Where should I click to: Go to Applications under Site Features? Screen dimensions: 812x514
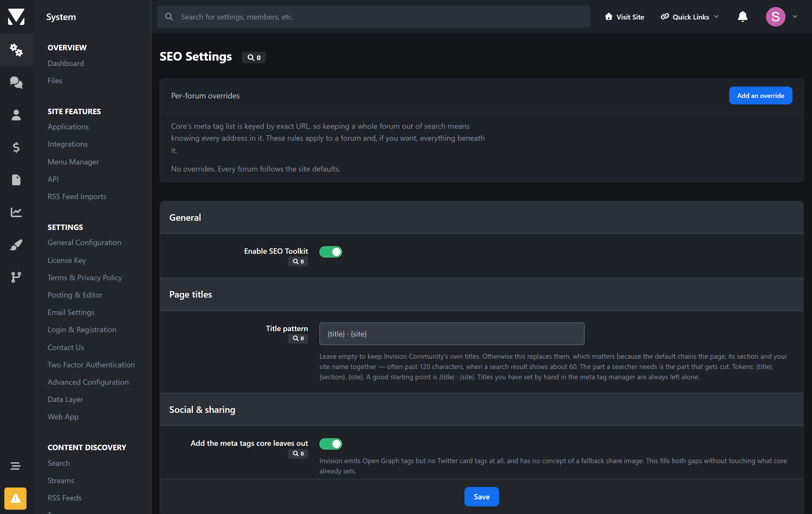(x=68, y=126)
